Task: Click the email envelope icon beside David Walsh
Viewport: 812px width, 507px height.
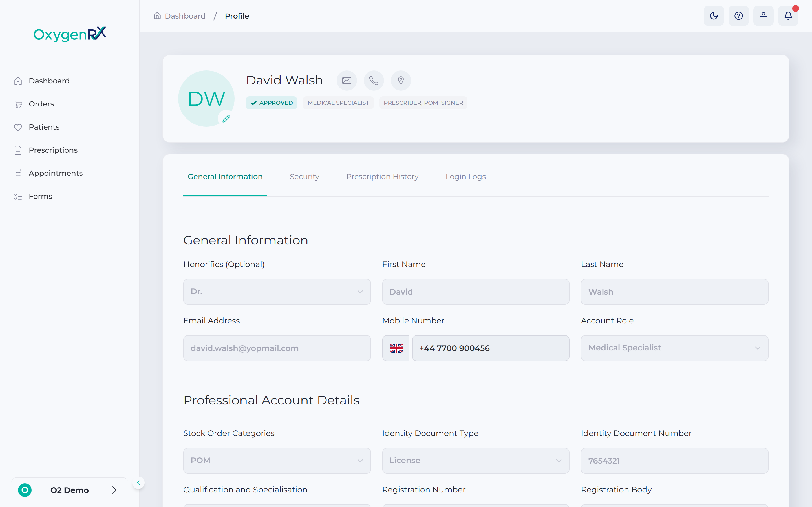Action: [347, 81]
